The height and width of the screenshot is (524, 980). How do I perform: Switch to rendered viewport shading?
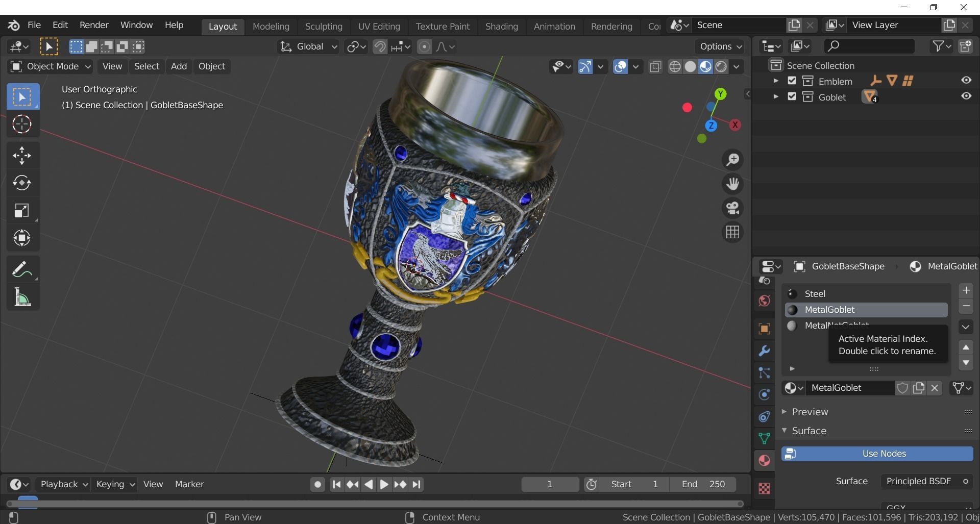(721, 67)
